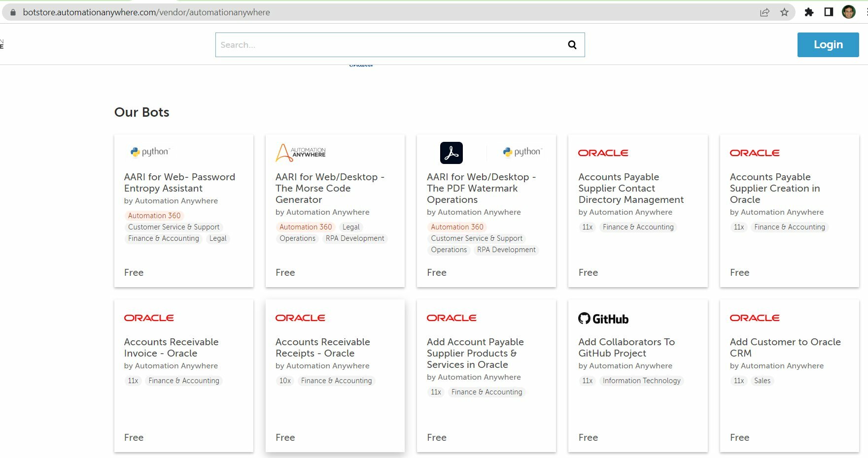The image size is (868, 458).
Task: Select Automation 360 tag on Morse Code card
Action: point(306,227)
